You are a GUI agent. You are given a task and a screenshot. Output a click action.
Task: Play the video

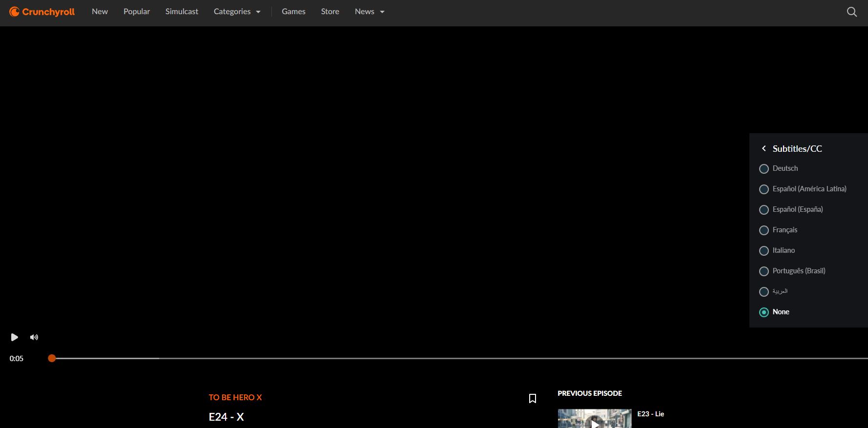point(14,337)
